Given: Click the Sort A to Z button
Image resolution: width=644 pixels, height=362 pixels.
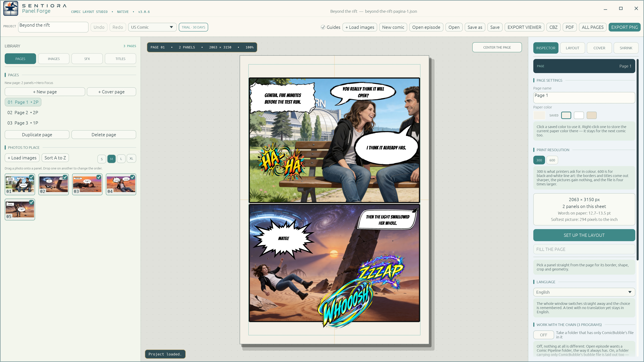Looking at the screenshot, I should (x=55, y=158).
